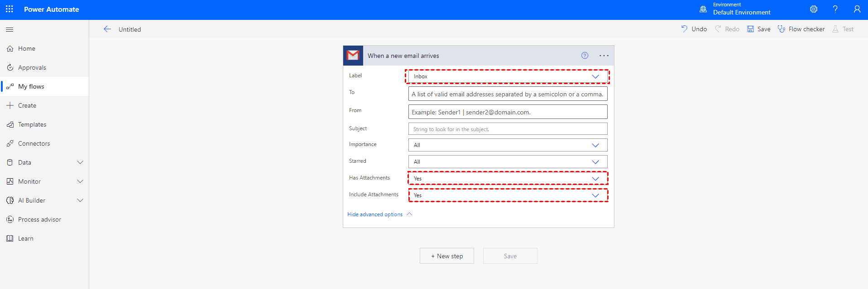Click the Untitled flow name
This screenshot has width=868, height=289.
point(130,29)
